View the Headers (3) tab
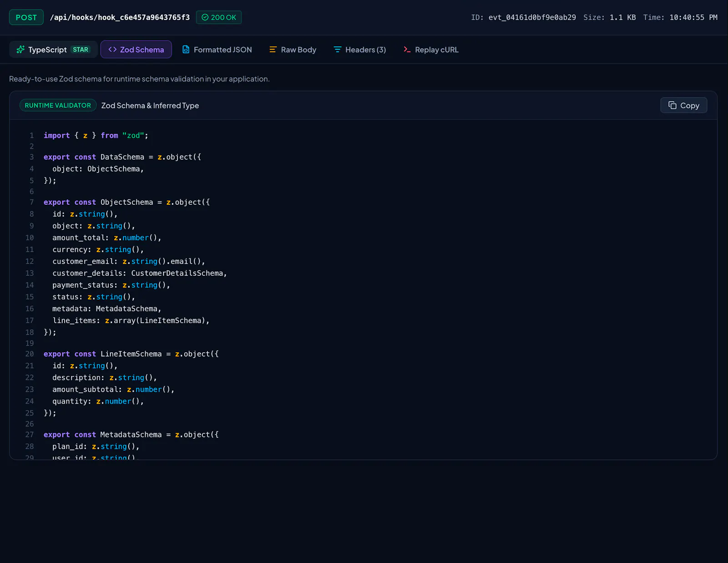This screenshot has height=563, width=728. pyautogui.click(x=359, y=50)
